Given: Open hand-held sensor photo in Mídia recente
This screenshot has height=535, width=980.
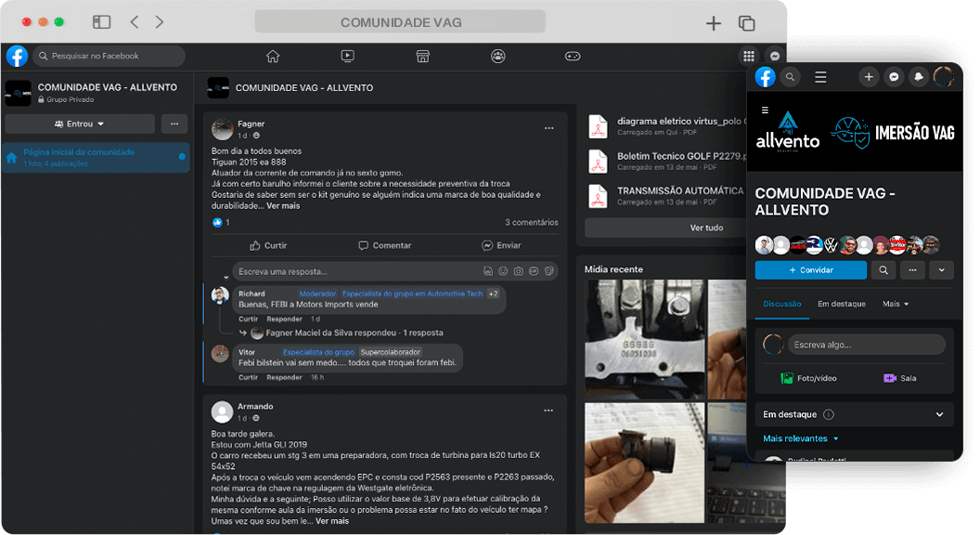Looking at the screenshot, I should tap(644, 463).
